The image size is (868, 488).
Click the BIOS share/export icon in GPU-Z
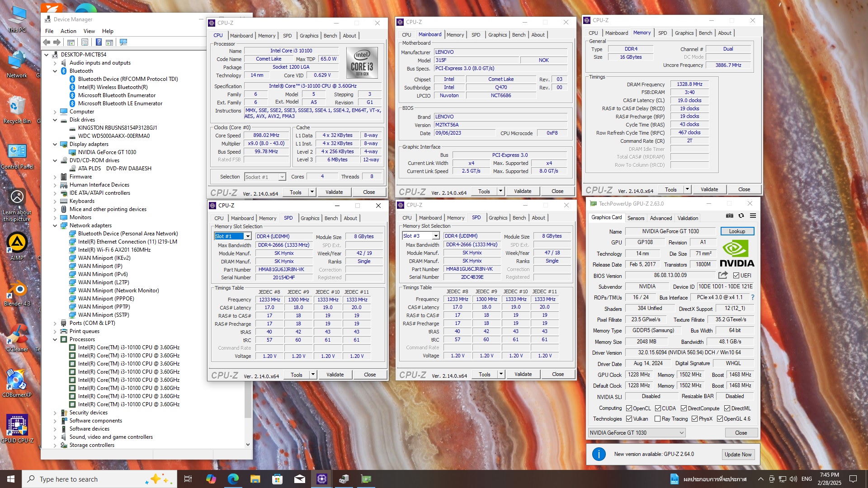point(723,275)
